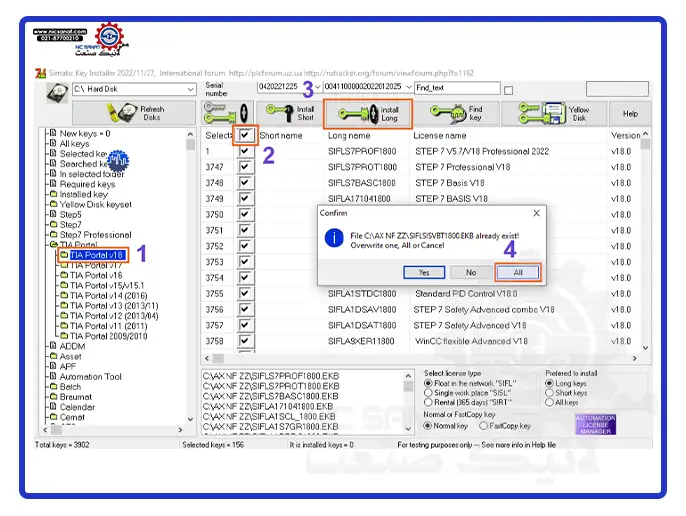Toggle checkbox for row 3749

point(245,198)
